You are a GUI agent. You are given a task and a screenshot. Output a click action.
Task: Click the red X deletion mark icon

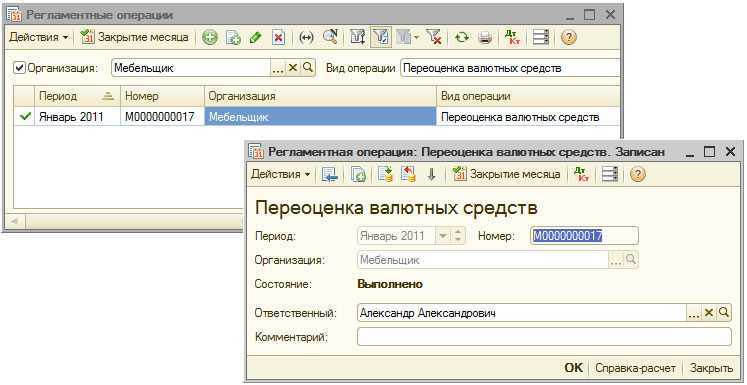[279, 38]
